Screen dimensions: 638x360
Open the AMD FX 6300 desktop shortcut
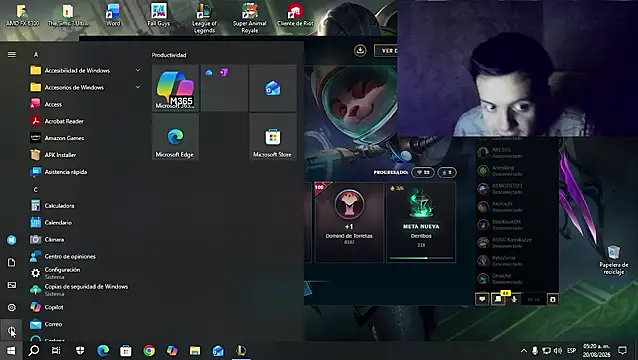coord(22,15)
